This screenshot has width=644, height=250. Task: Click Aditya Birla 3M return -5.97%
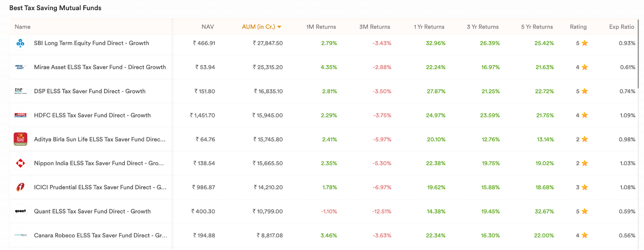(x=382, y=139)
